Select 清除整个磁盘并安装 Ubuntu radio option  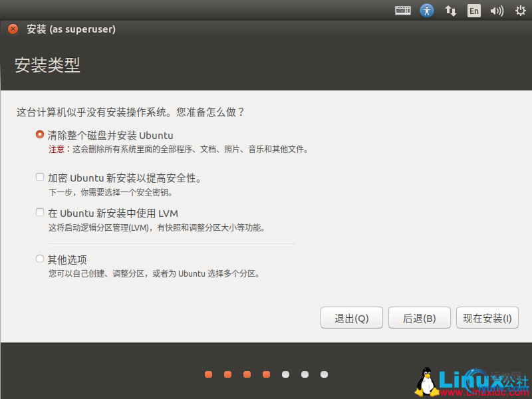pos(40,135)
